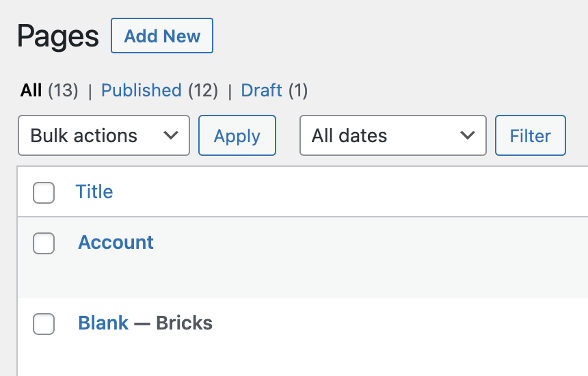Click the chevron arrow on Bulk actions

[171, 135]
